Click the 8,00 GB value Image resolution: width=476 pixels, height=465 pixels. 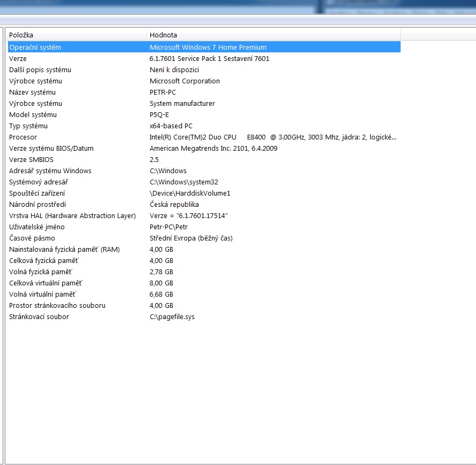(x=162, y=283)
